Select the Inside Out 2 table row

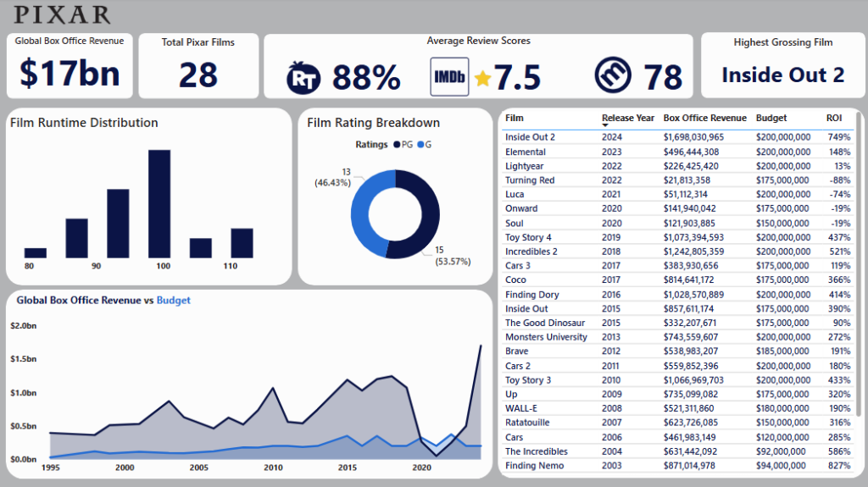click(x=677, y=137)
